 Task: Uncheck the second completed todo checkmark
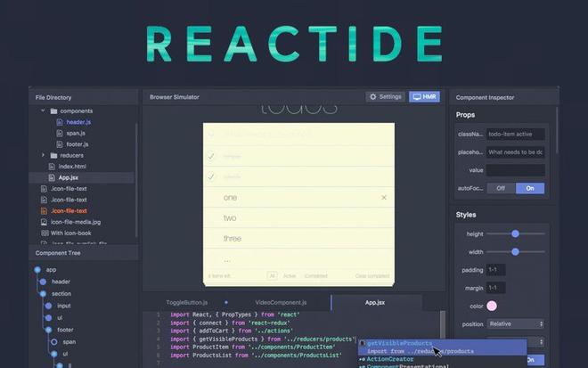(211, 156)
